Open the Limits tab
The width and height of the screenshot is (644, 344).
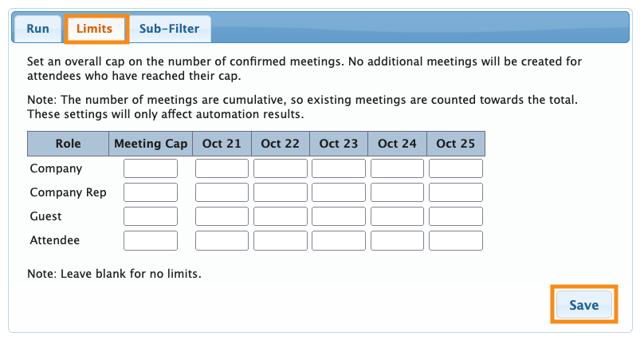click(94, 30)
